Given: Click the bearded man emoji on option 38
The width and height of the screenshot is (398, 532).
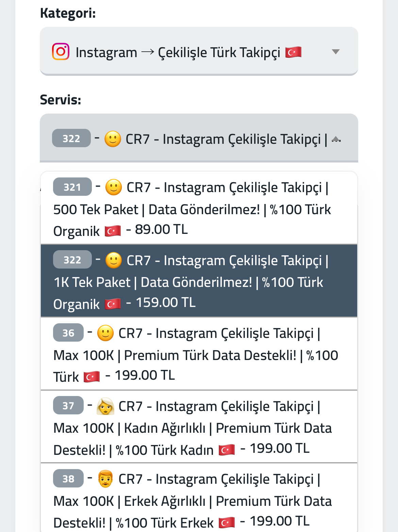Looking at the screenshot, I should (x=105, y=479).
